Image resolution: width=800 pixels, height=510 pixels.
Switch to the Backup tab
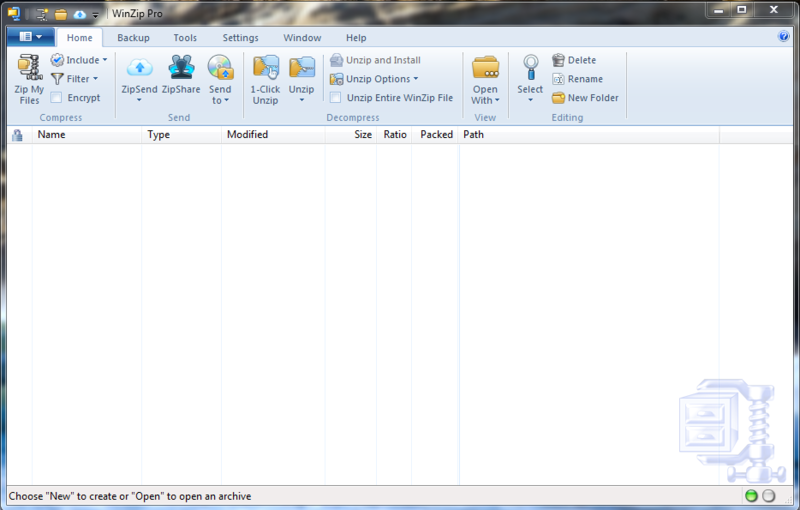[133, 38]
